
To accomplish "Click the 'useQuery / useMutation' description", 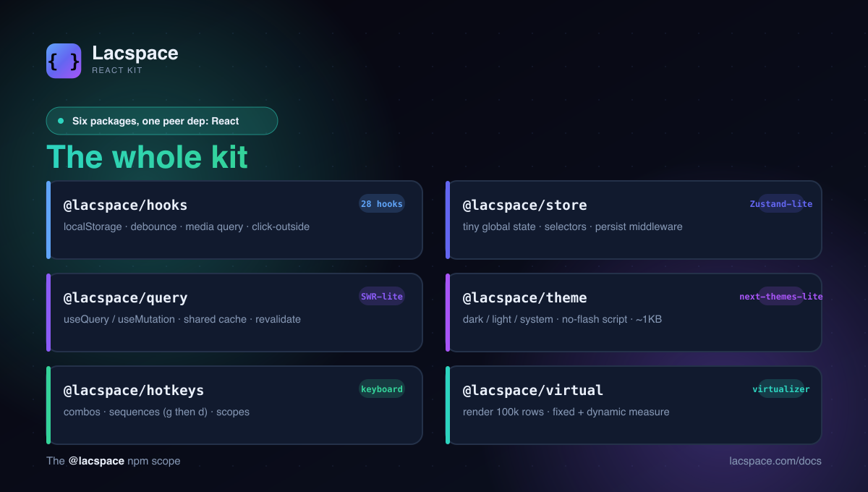I will [182, 319].
